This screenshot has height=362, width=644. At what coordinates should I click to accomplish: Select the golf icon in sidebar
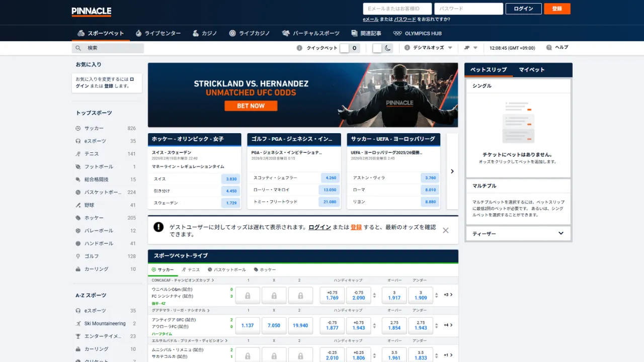coord(78,256)
